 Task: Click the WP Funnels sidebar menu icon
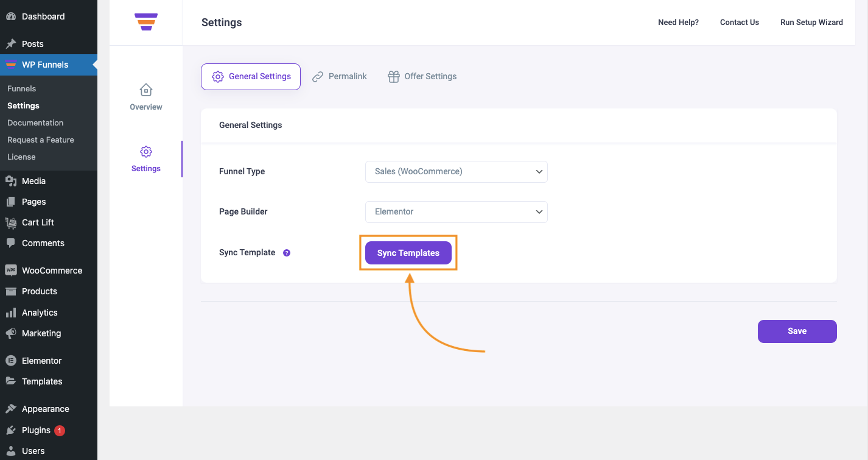pyautogui.click(x=11, y=65)
